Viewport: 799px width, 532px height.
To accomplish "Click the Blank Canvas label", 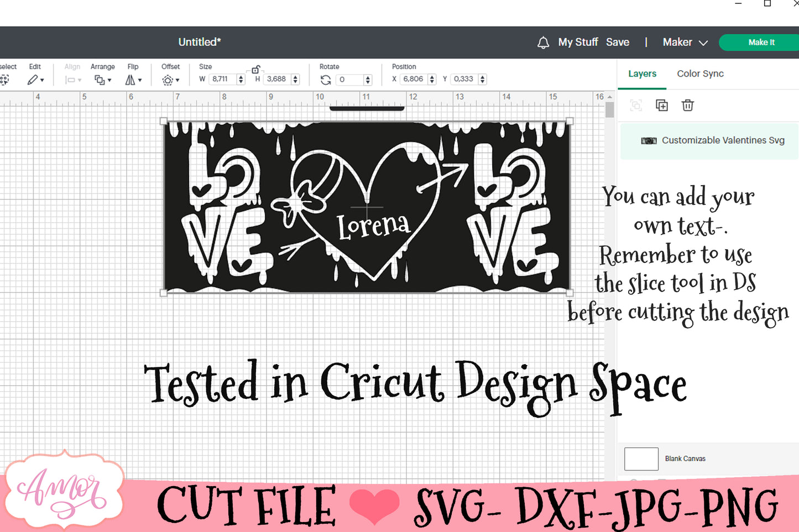I will tap(685, 459).
